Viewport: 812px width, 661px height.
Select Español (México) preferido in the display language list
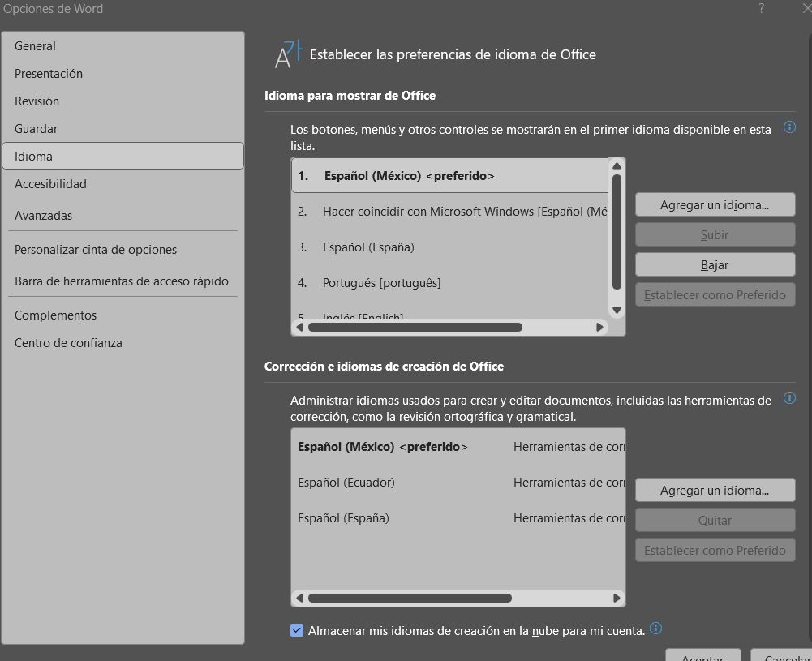click(x=450, y=175)
